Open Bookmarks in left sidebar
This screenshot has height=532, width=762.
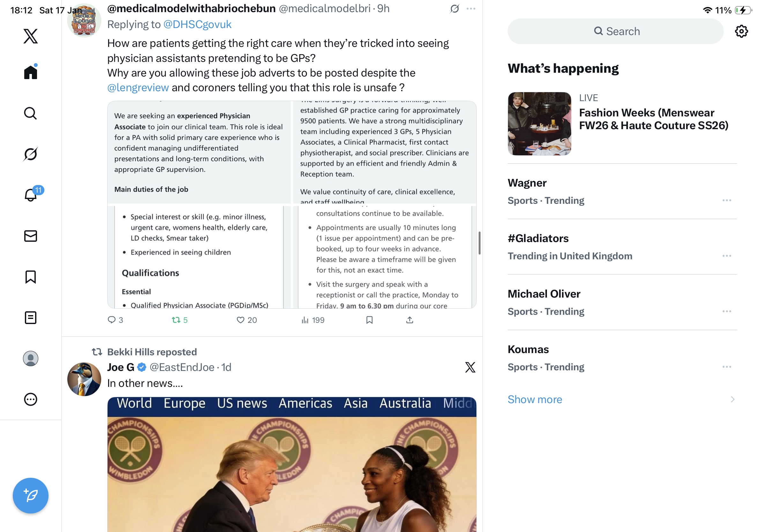click(x=31, y=277)
